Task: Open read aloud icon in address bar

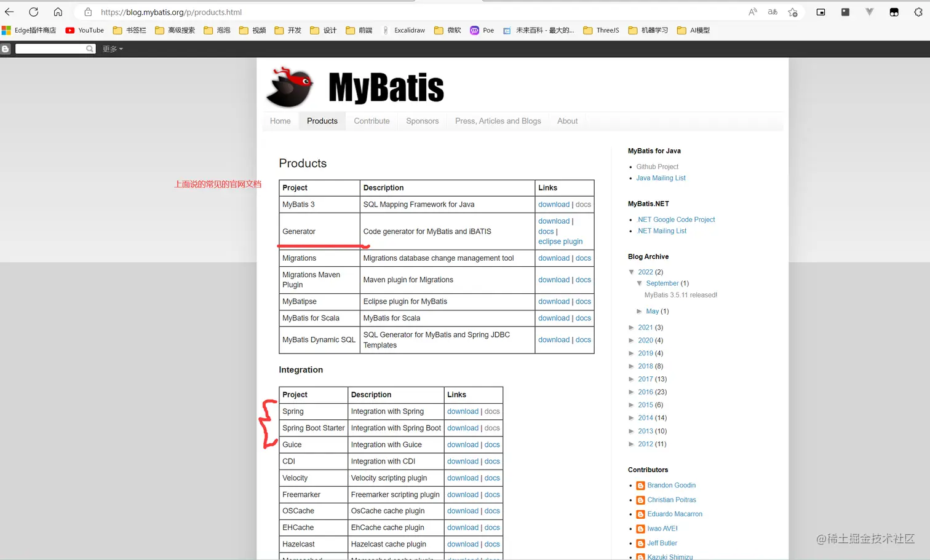Action: (x=752, y=12)
